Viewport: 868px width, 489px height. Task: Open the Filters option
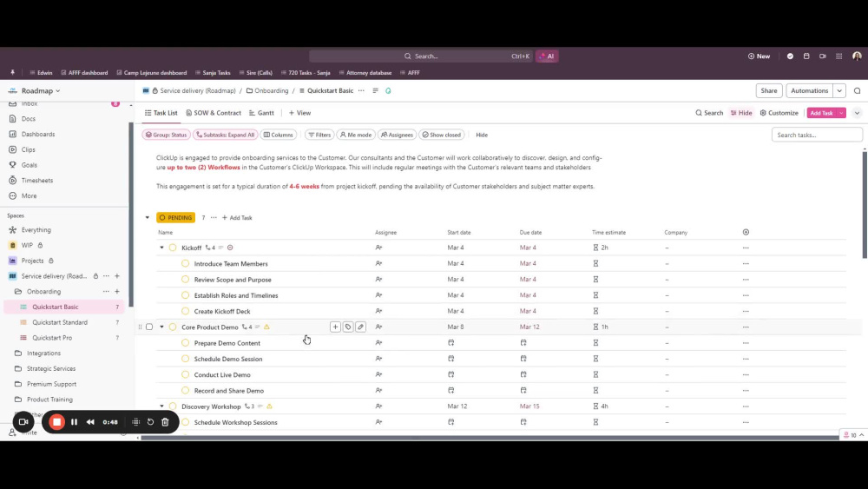pos(319,135)
